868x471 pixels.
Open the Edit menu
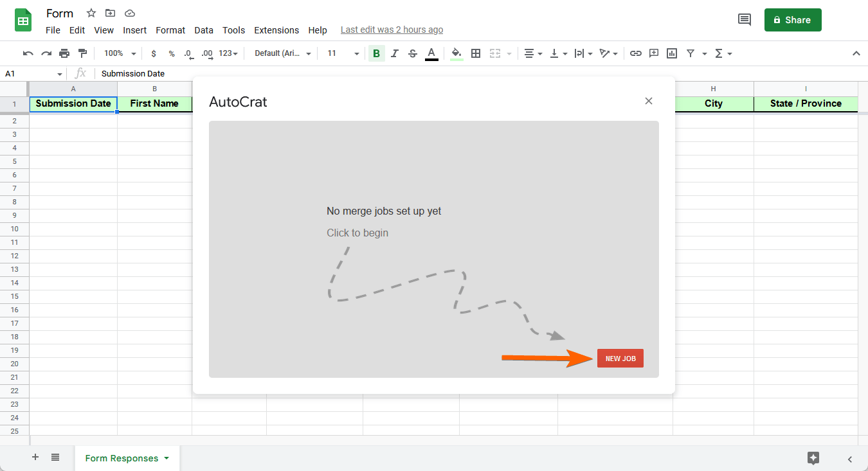pos(77,30)
